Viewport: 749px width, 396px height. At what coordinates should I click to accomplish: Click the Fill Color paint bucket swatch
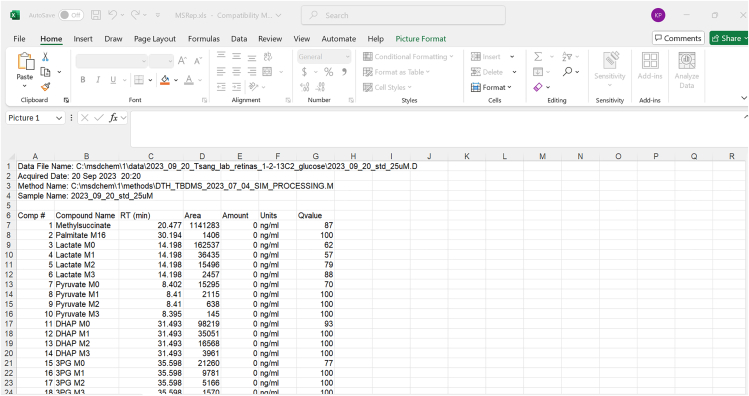coord(165,80)
